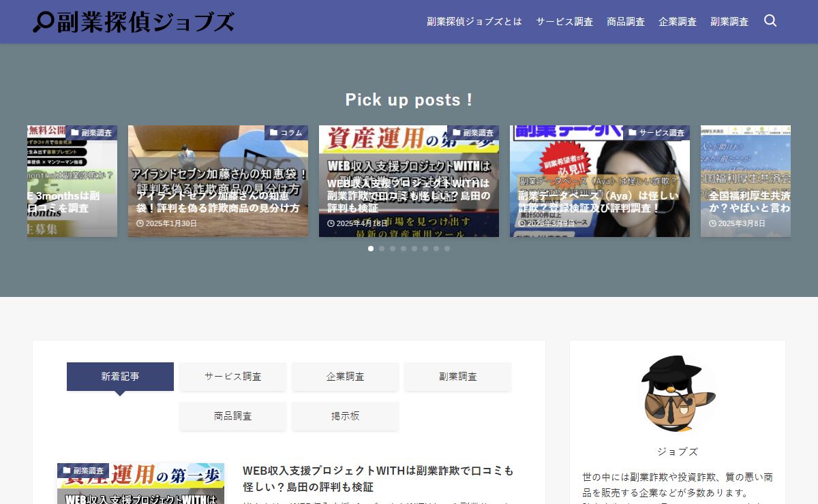
Task: Open the アイランドセブン加藤さん carousel post
Action: click(x=218, y=181)
